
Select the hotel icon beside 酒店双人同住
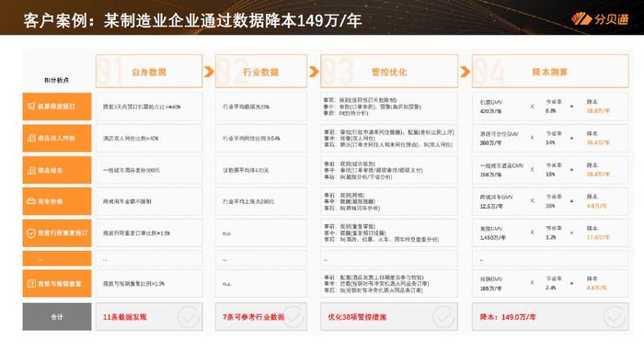tap(31, 138)
